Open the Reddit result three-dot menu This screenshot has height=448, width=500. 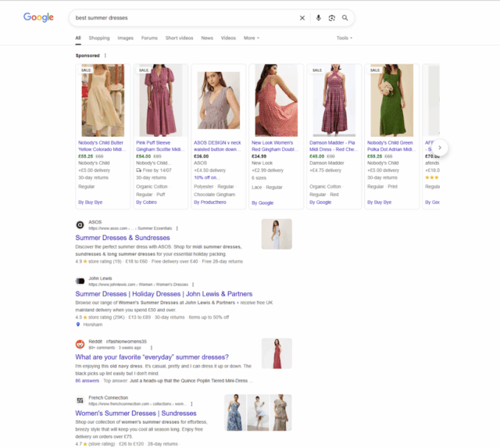tap(151, 348)
